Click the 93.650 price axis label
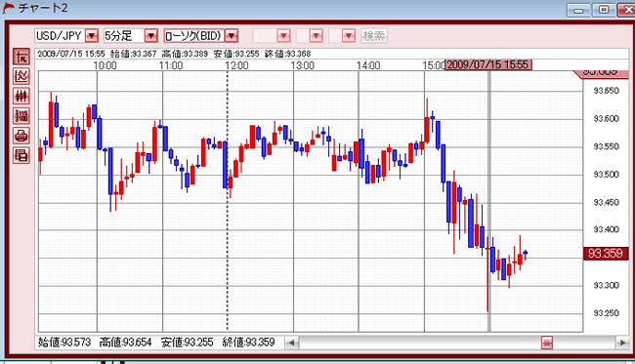 [607, 91]
